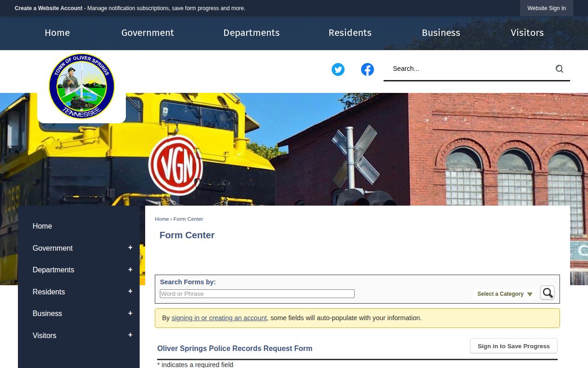
Task: Go to Home in the sidebar
Action: [x=42, y=226]
